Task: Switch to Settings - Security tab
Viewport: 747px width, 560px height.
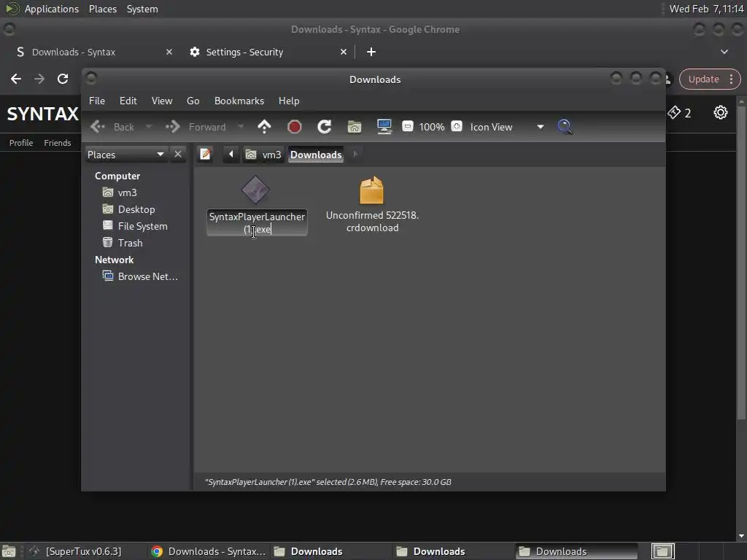Action: (x=269, y=52)
